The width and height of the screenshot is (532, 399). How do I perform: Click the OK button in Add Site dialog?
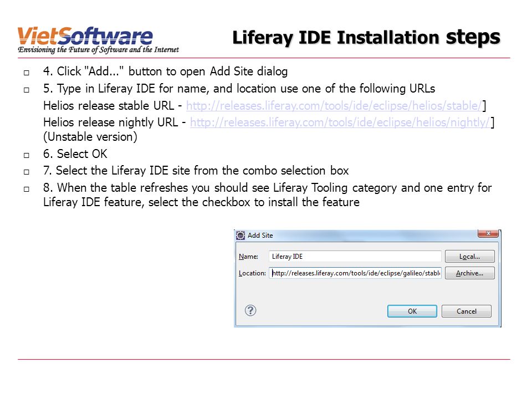pyautogui.click(x=412, y=311)
